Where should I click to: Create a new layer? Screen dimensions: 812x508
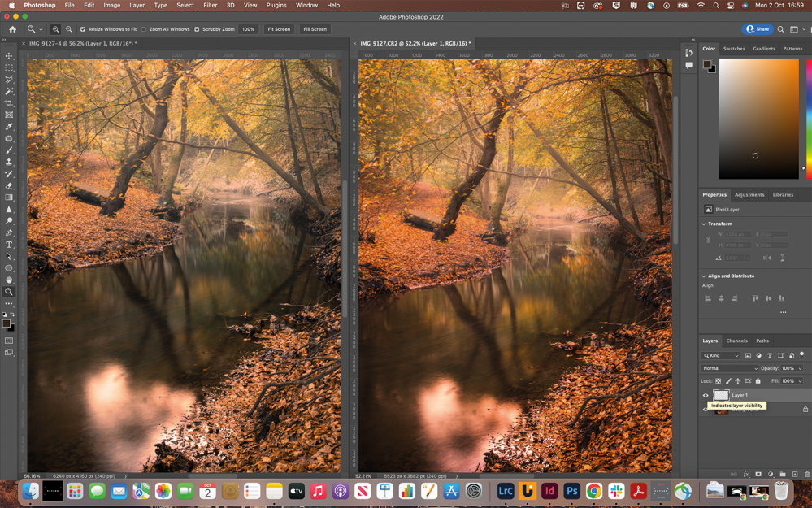click(x=795, y=474)
